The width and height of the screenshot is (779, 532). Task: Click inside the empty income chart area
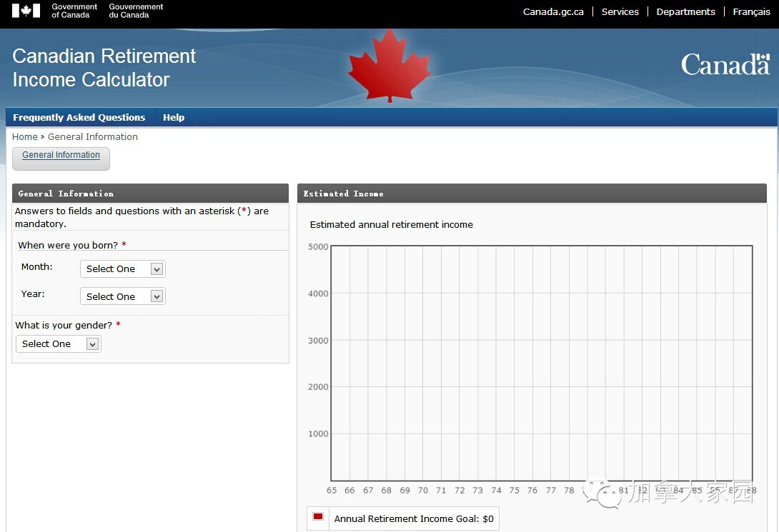click(542, 363)
